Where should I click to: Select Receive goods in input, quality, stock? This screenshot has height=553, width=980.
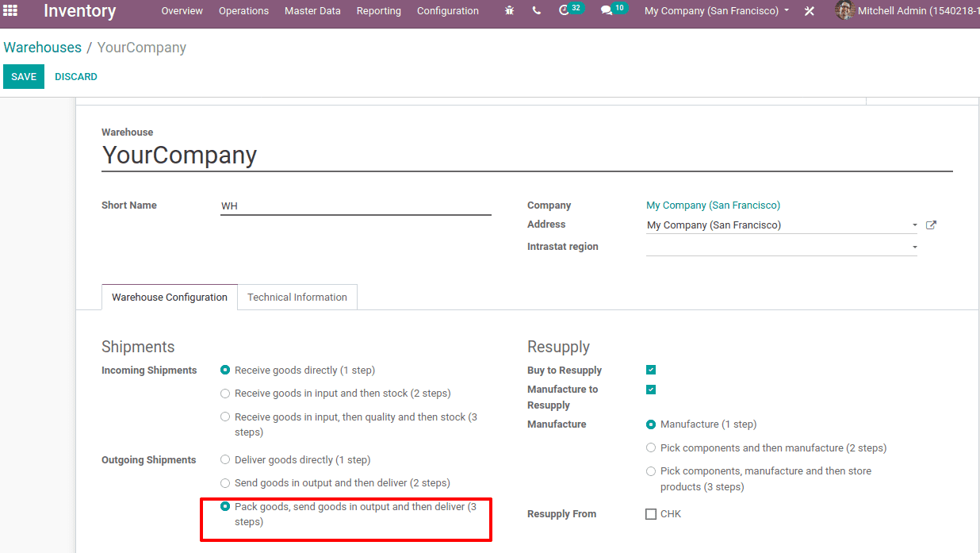pyautogui.click(x=225, y=417)
